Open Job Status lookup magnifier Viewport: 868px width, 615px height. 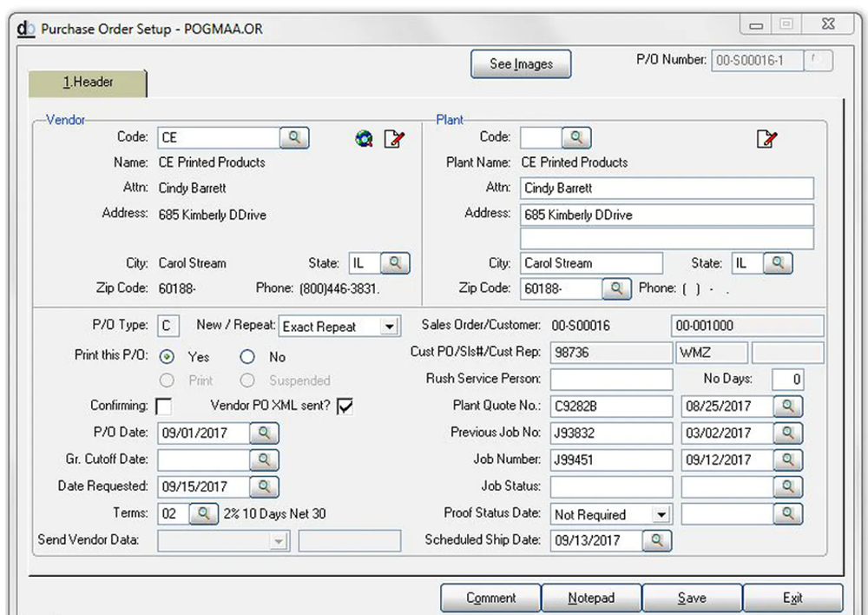coord(788,487)
